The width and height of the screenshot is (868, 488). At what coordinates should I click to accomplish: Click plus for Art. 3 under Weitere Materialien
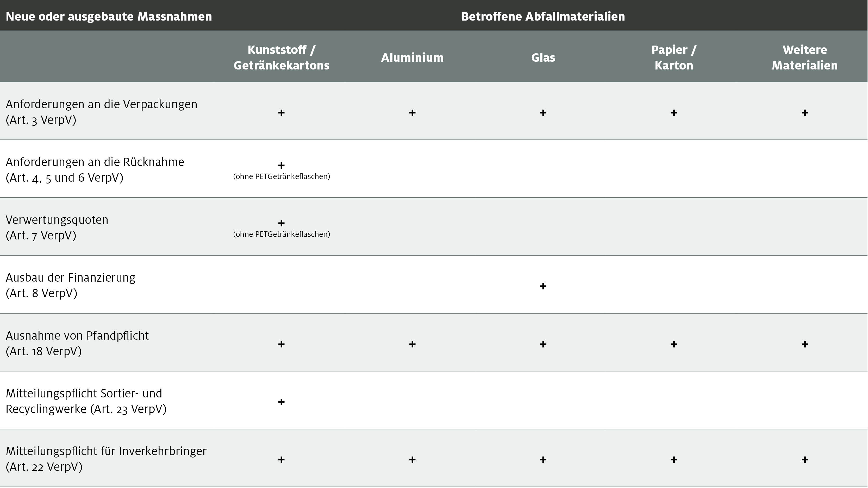click(805, 113)
